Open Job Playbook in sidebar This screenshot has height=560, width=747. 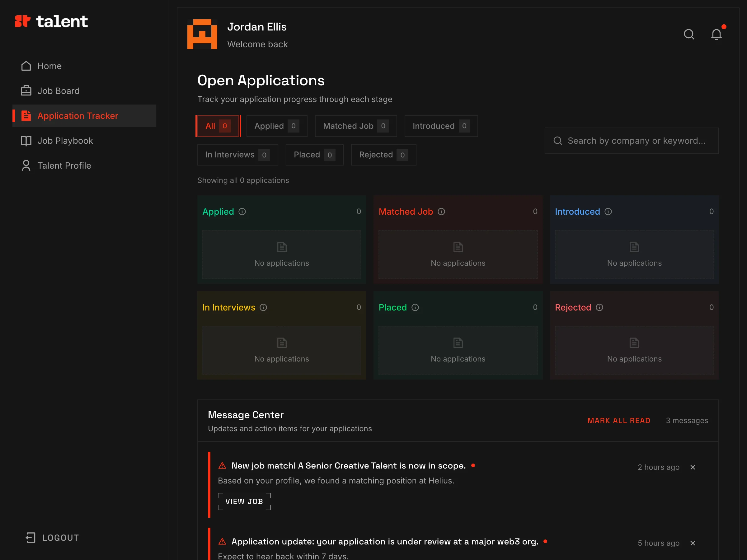(84, 141)
